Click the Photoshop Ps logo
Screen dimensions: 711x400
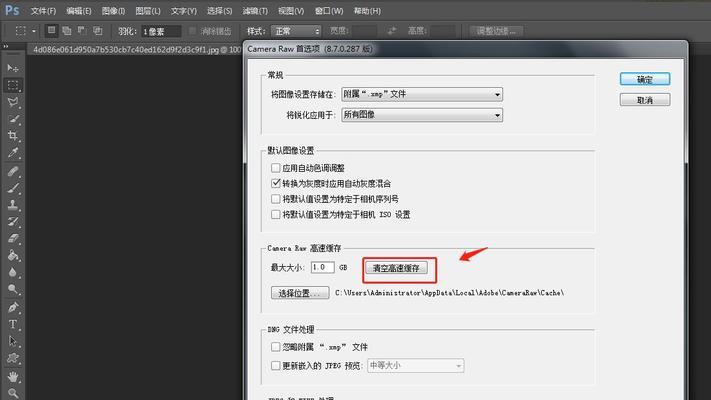tap(12, 10)
